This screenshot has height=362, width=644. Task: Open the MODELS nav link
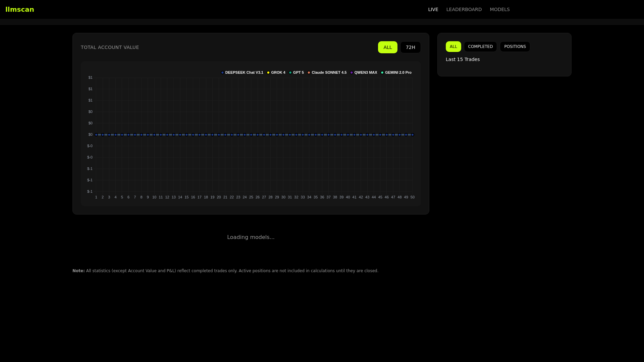tap(499, 9)
